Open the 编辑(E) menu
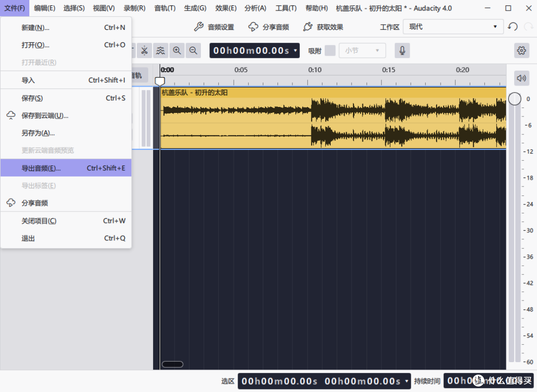 [45, 8]
